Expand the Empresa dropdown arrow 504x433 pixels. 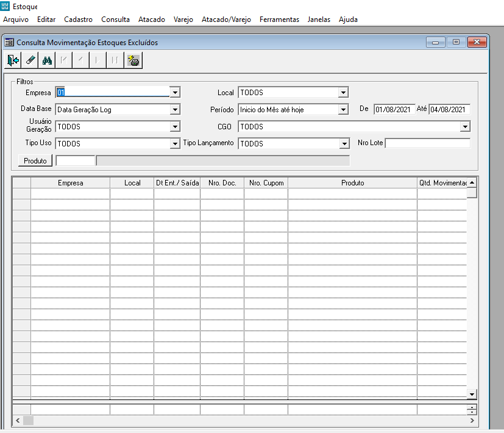(175, 93)
